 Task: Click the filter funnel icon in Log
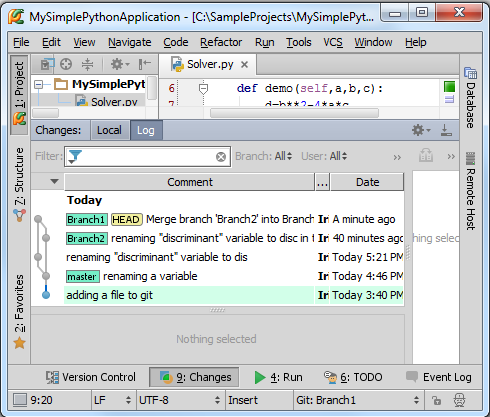point(75,156)
